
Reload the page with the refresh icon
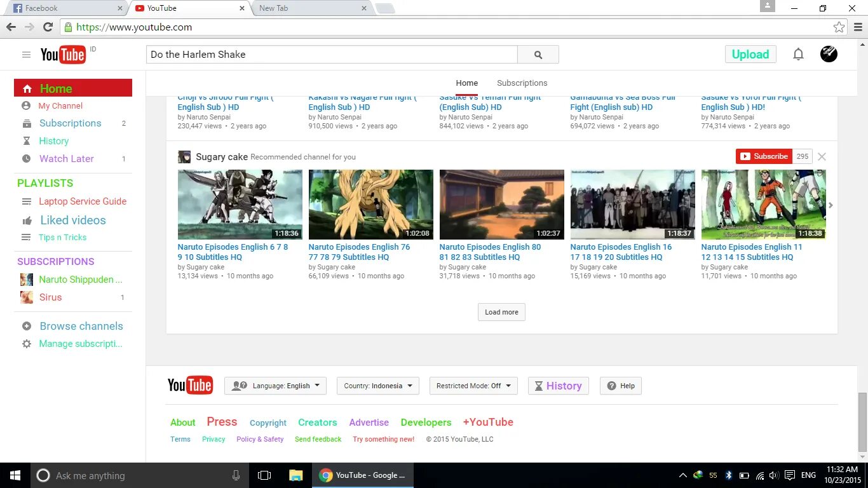click(x=48, y=27)
